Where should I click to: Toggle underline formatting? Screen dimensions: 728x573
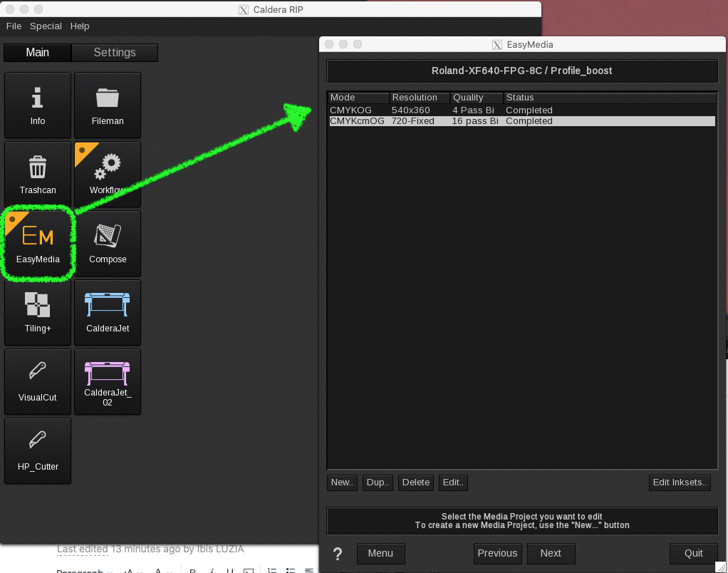[x=229, y=570]
